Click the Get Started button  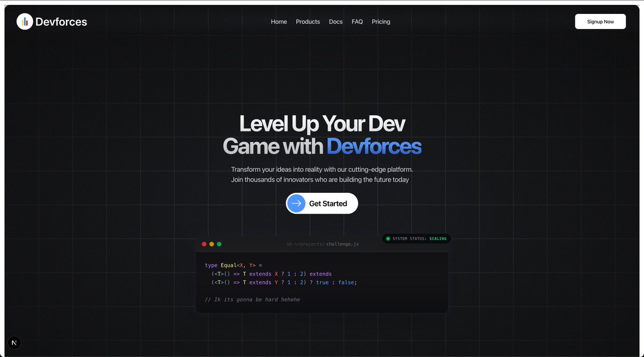click(x=322, y=203)
